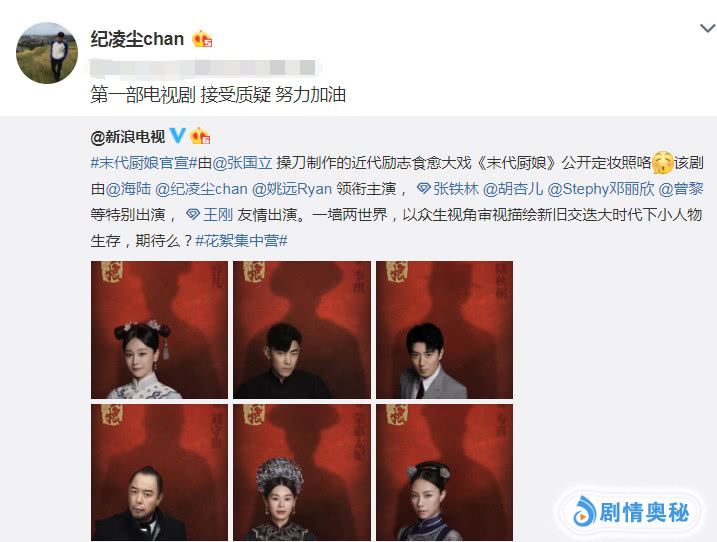Open the post options chevron menu

707,29
